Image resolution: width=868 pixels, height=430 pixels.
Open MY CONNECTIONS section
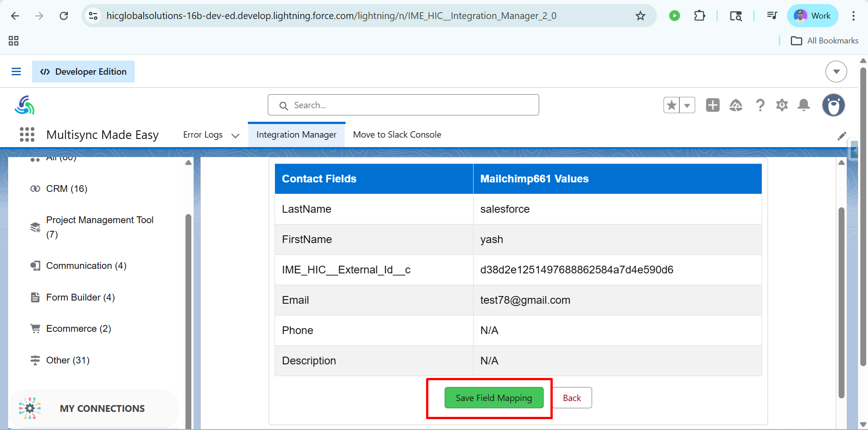coord(94,408)
